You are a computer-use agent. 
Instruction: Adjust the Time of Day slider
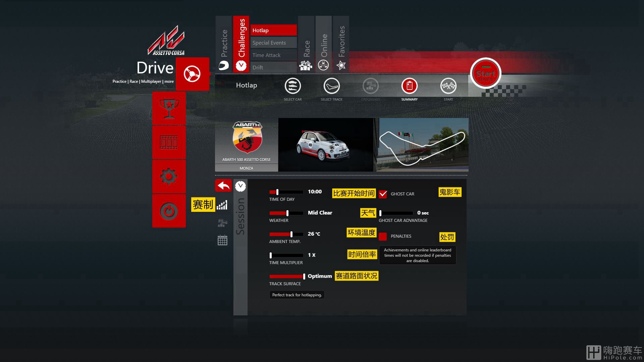point(286,192)
